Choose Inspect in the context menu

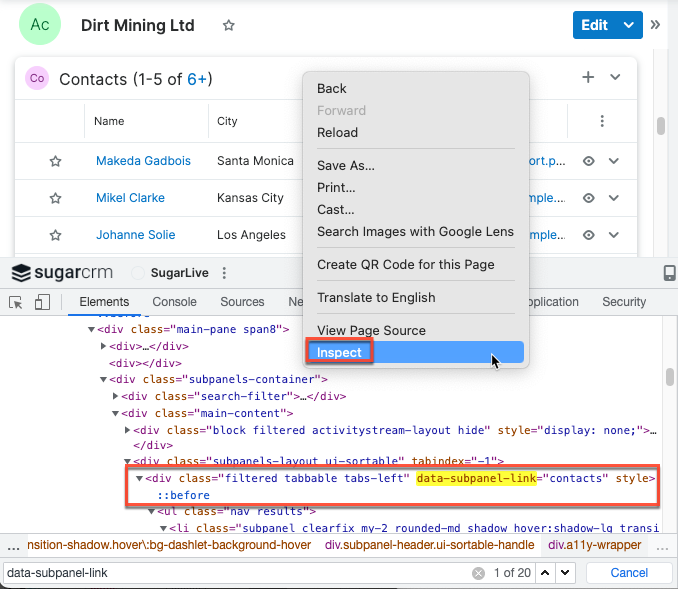pyautogui.click(x=416, y=352)
